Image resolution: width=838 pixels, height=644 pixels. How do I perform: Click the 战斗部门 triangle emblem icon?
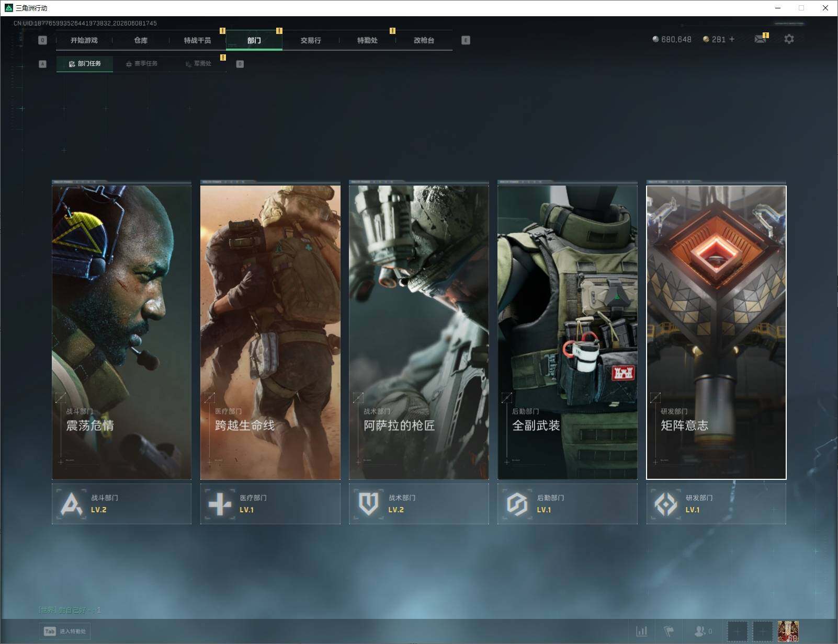click(71, 504)
